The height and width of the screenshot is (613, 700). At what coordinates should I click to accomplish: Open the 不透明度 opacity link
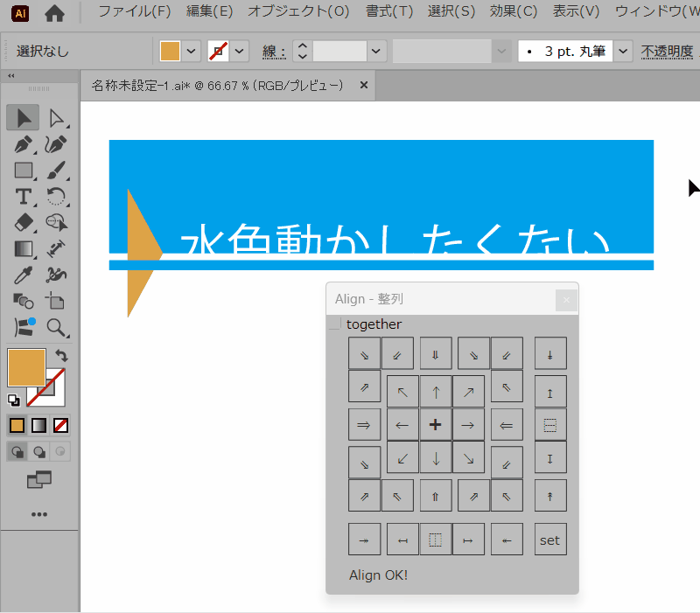667,52
